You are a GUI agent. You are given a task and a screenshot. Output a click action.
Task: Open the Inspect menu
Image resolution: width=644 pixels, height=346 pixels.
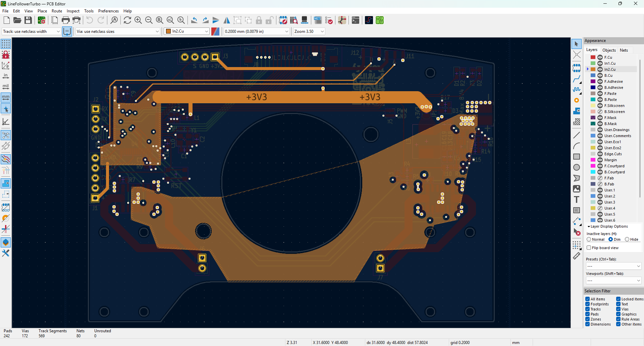[73, 11]
